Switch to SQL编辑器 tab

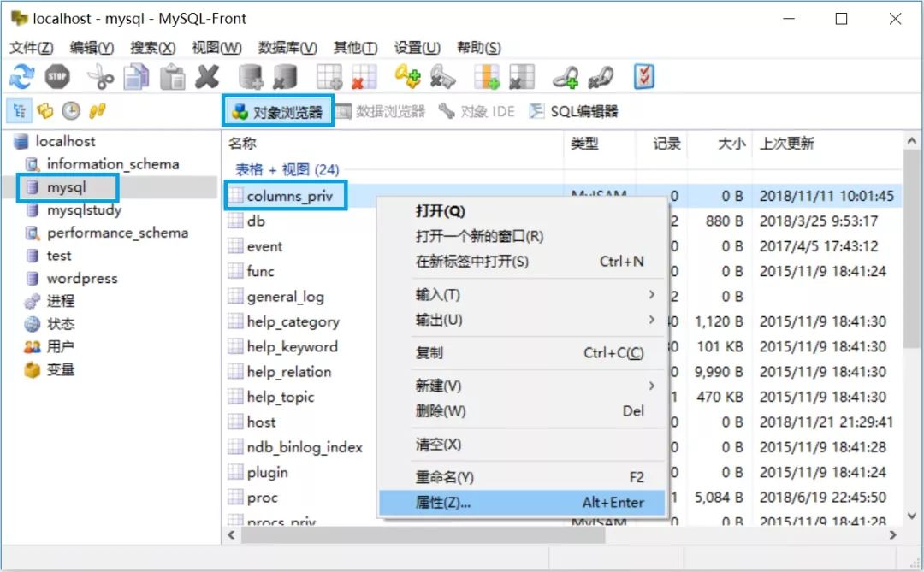click(573, 111)
